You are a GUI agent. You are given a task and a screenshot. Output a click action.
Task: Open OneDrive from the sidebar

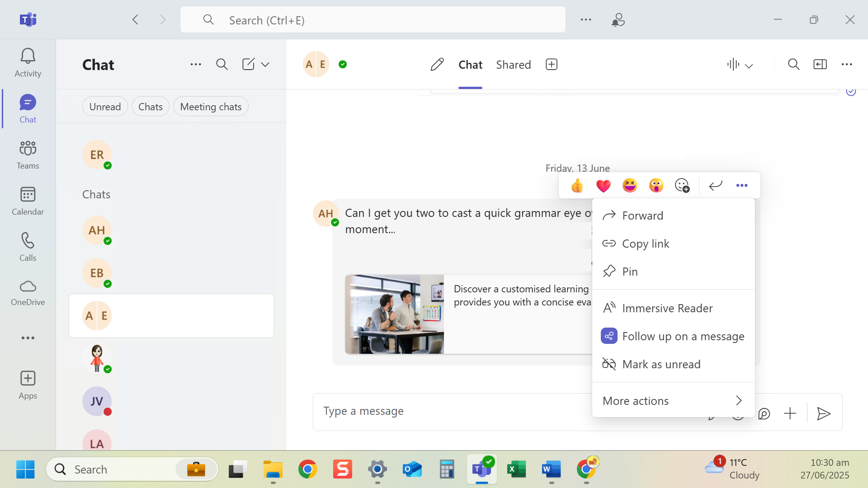(28, 293)
